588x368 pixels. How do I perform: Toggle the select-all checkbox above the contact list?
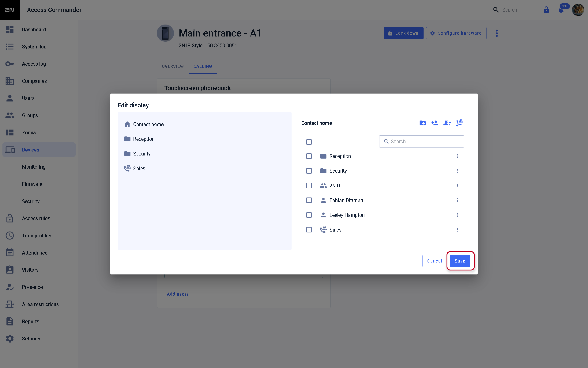309,142
